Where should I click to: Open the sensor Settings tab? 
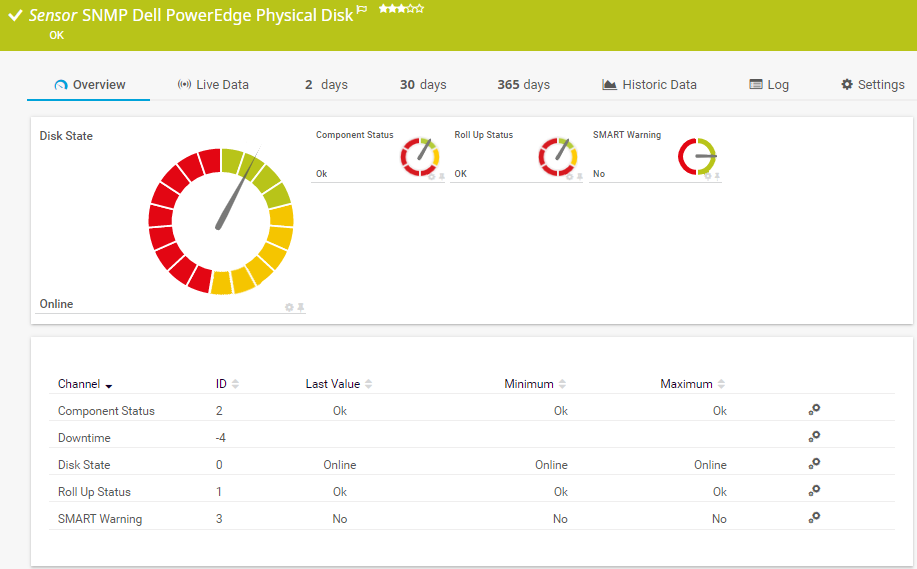pos(872,85)
